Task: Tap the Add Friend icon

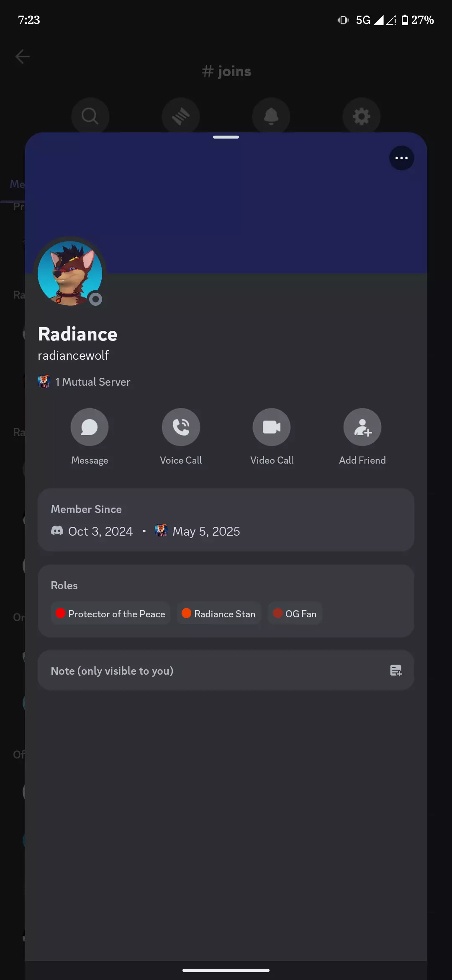Action: click(362, 427)
